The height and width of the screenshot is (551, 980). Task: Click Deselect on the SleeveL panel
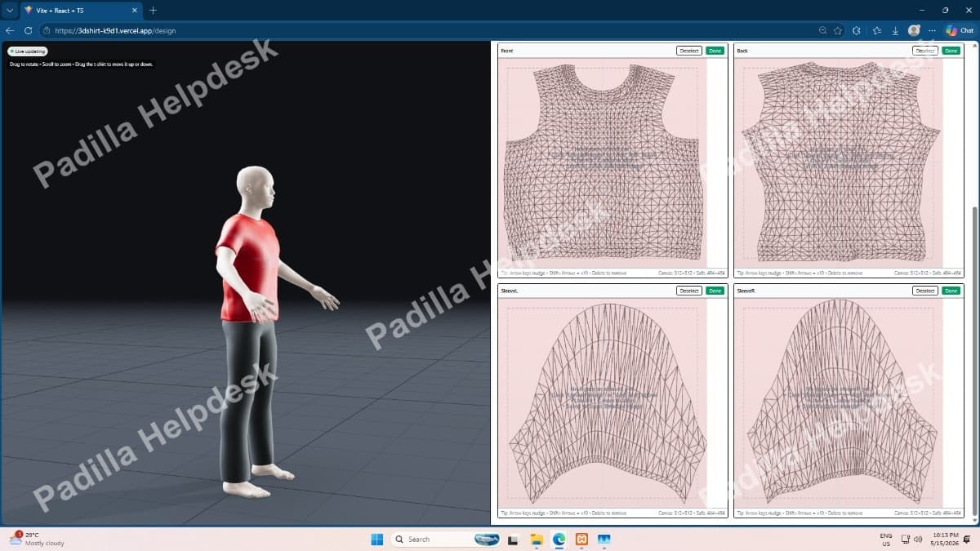tap(689, 291)
